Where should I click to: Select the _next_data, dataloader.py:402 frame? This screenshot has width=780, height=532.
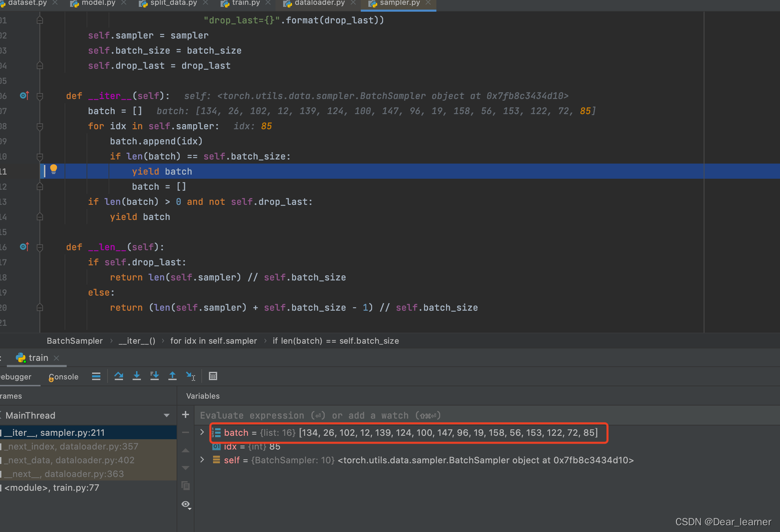point(88,460)
